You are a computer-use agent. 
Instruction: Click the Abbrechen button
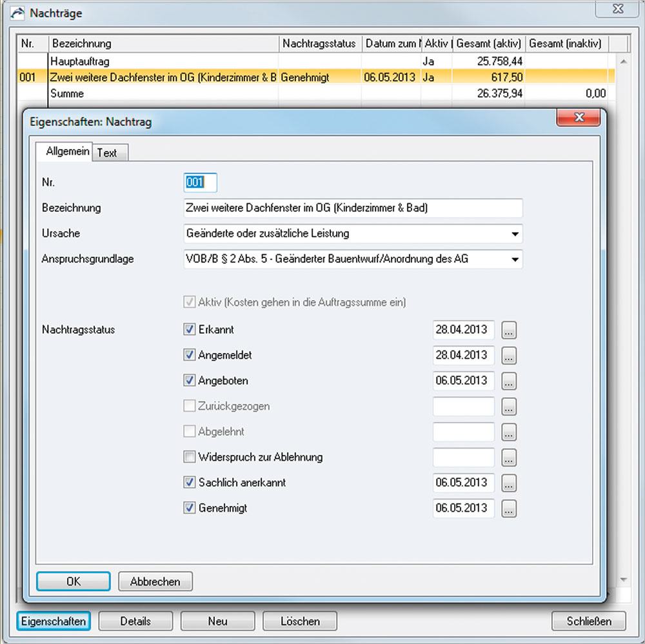[x=155, y=581]
